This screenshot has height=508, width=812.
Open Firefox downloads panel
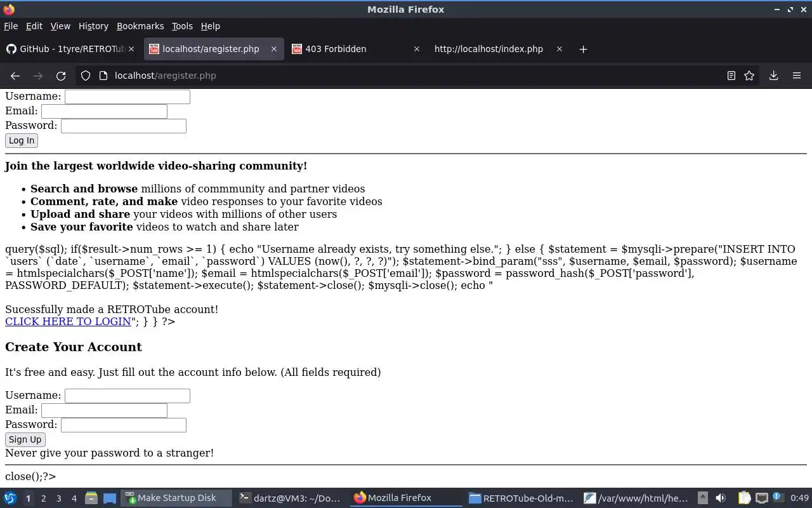(773, 76)
